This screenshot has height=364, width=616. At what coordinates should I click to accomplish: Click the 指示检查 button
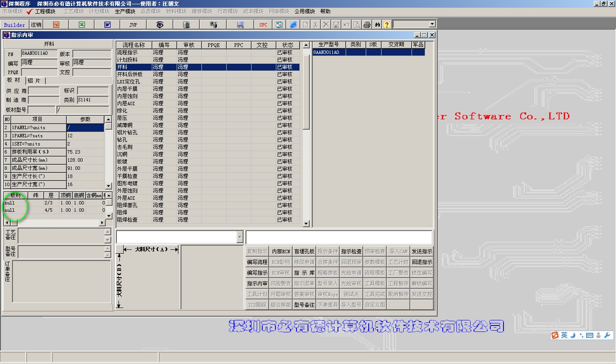tap(351, 252)
